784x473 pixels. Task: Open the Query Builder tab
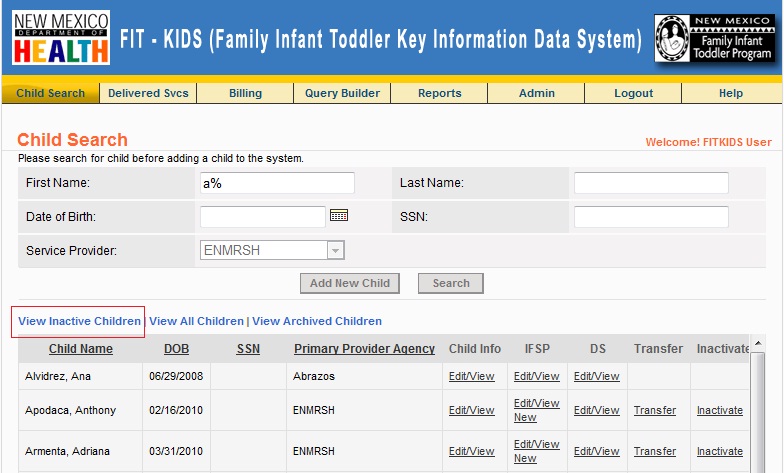point(342,94)
